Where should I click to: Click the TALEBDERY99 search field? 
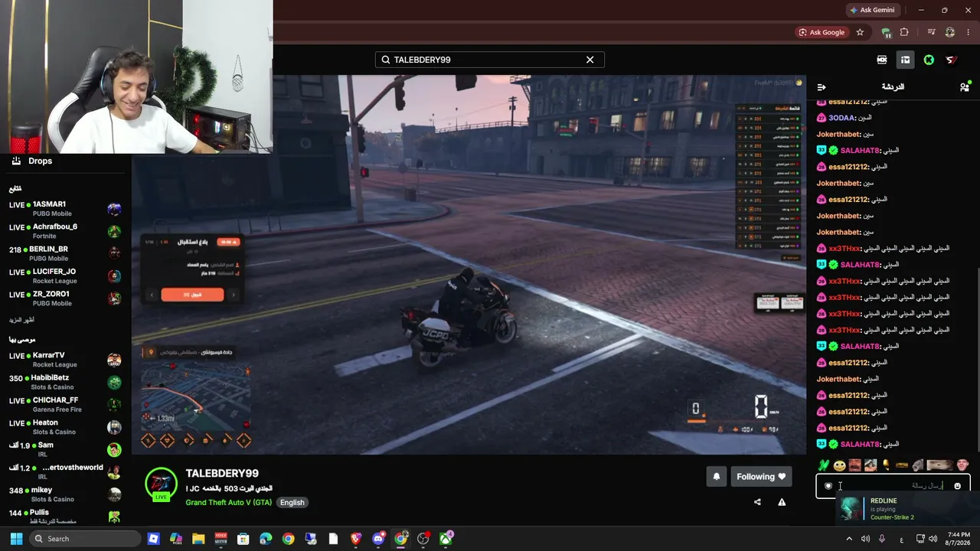pos(489,60)
